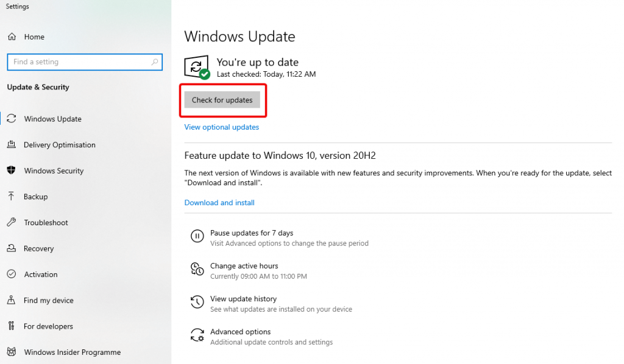
Task: Open the View optional updates link
Action: 222,127
